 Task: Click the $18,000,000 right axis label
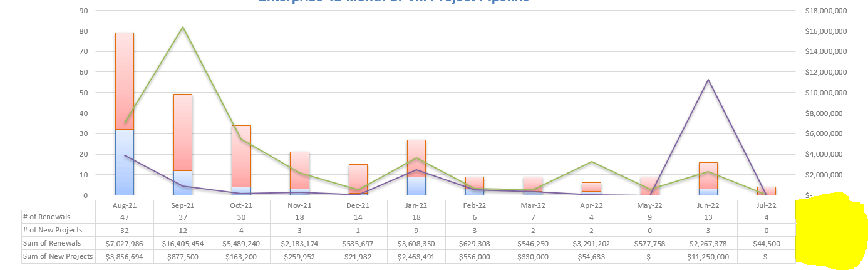pyautogui.click(x=825, y=11)
